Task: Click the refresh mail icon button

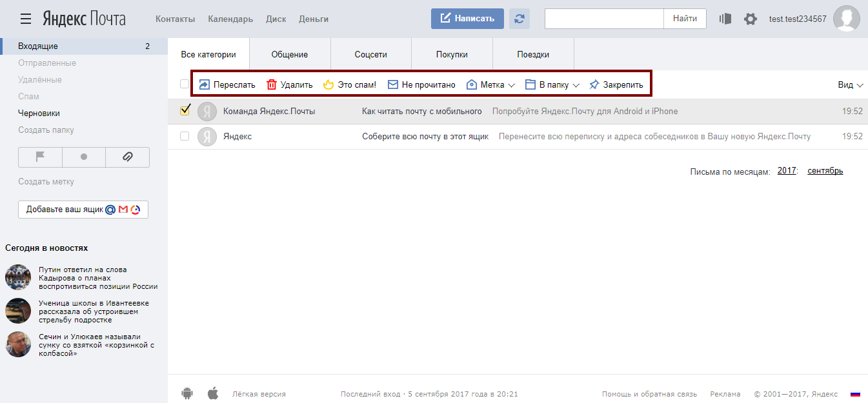Action: pos(520,19)
